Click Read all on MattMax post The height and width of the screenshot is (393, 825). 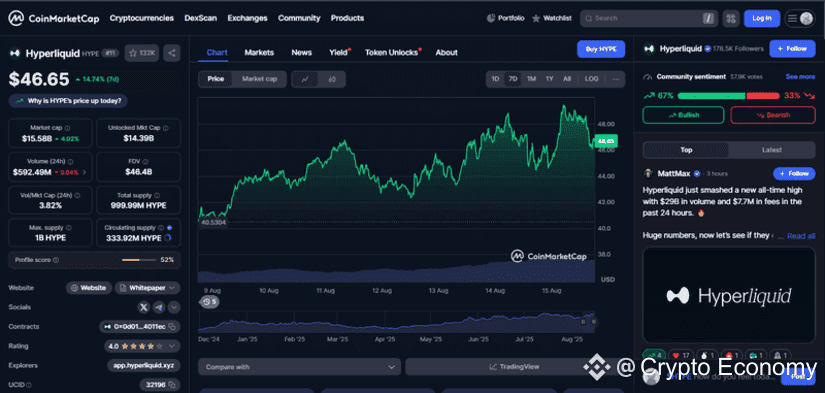click(x=801, y=236)
